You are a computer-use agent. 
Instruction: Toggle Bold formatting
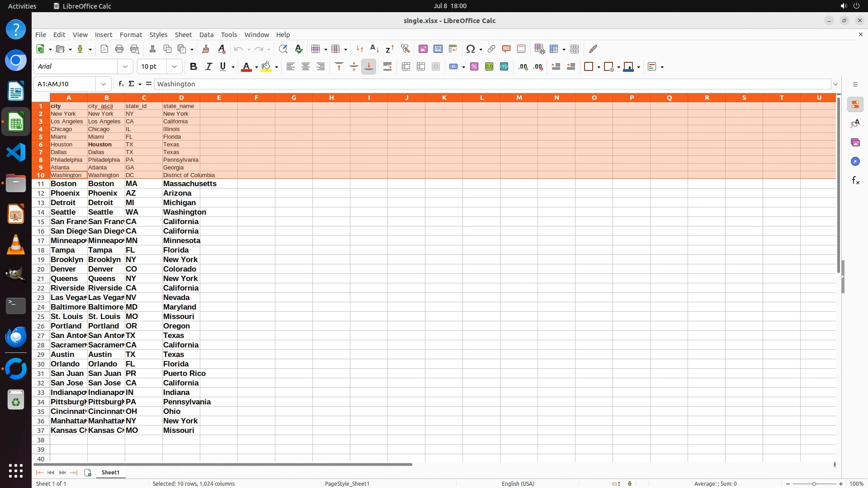(193, 67)
